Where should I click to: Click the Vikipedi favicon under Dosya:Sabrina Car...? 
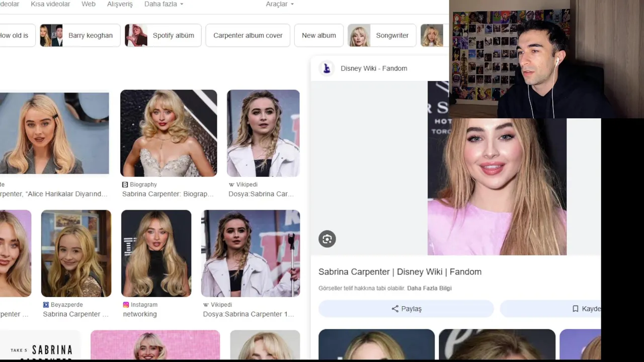click(x=231, y=185)
